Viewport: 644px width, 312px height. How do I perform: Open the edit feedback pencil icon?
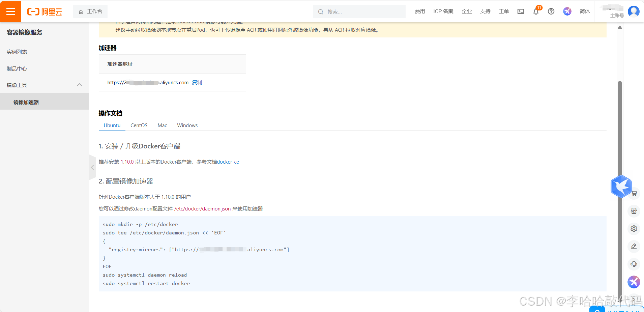[634, 246]
